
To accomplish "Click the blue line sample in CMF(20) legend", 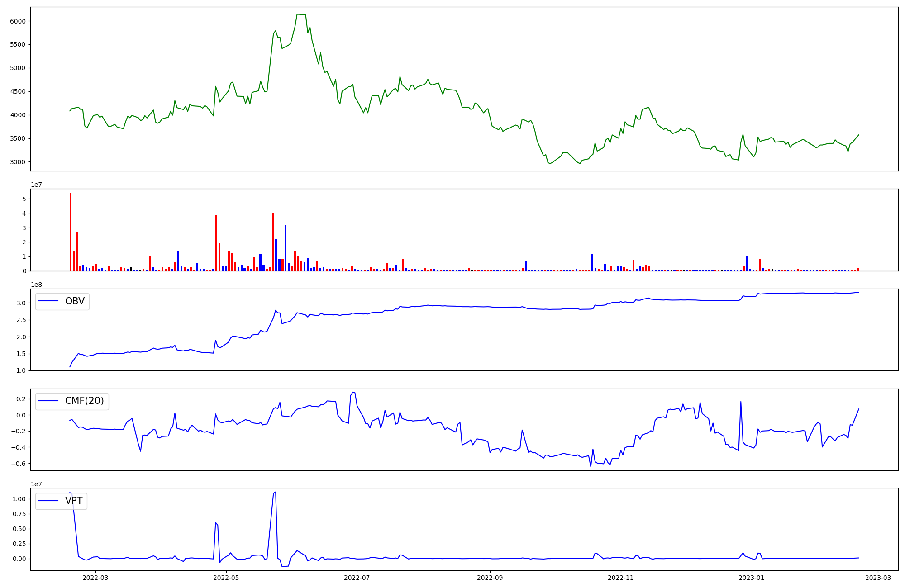I will point(49,401).
